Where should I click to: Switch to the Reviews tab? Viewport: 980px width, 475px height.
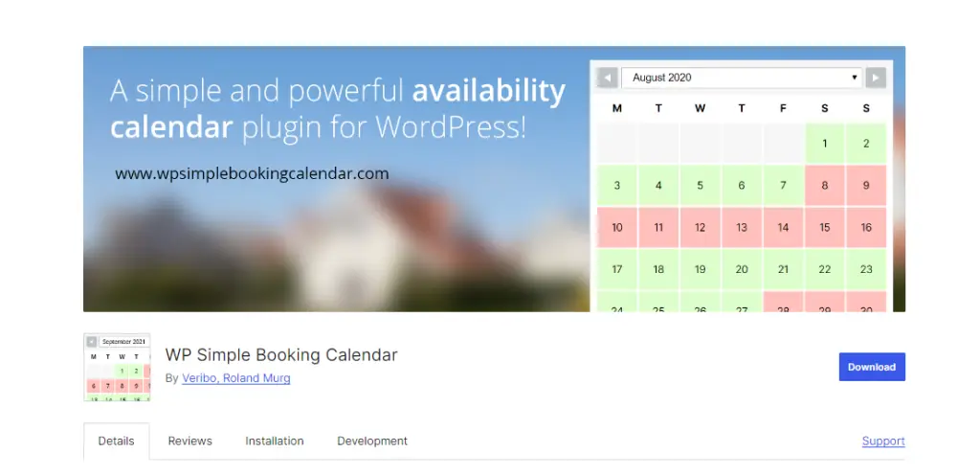pos(190,441)
